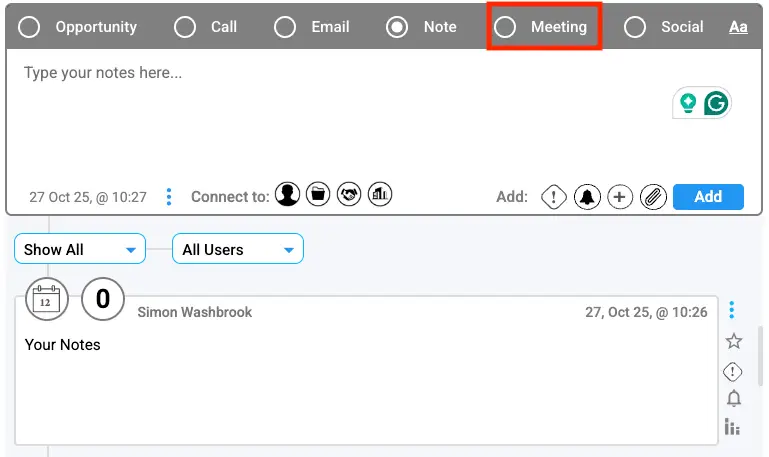Screen dimensions: 769x457
Task: Click the Aa text formatting option
Action: click(738, 27)
